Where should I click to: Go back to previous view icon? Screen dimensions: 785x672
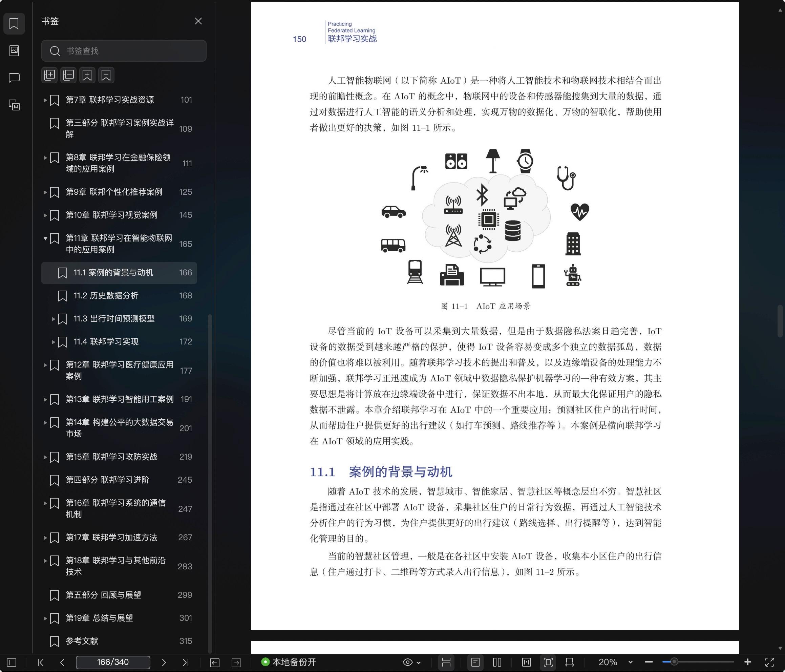pos(214,663)
